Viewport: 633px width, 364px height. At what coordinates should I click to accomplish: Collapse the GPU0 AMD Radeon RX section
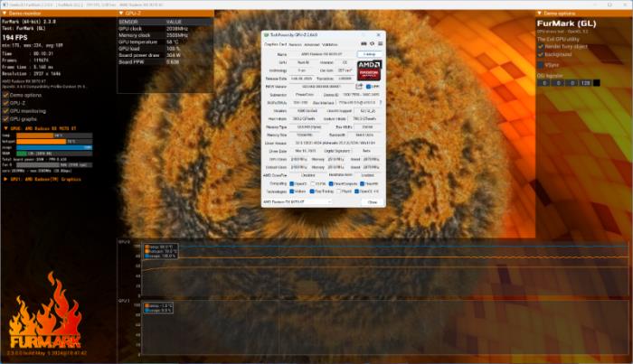6,128
